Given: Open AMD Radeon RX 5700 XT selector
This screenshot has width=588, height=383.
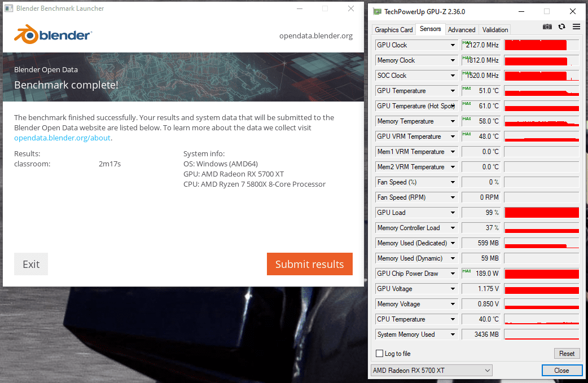Looking at the screenshot, I should tap(431, 370).
